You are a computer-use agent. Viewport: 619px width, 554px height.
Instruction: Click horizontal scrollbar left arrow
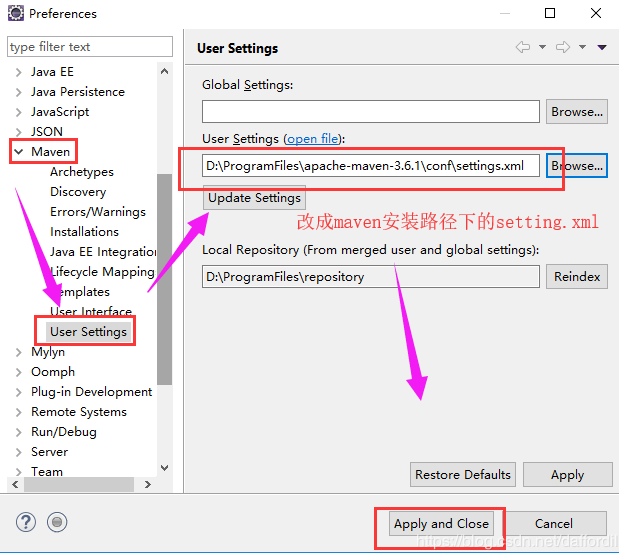click(15, 484)
